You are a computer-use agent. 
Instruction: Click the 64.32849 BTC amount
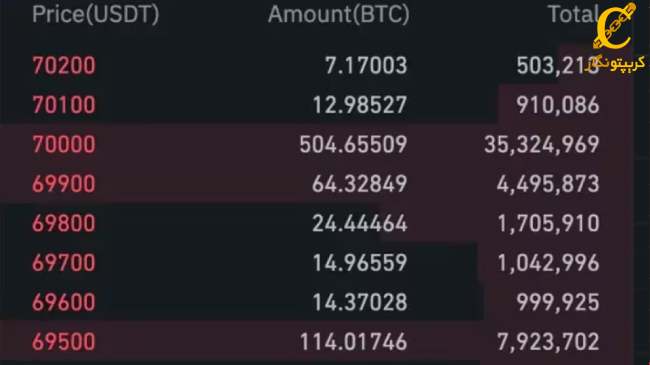359,184
